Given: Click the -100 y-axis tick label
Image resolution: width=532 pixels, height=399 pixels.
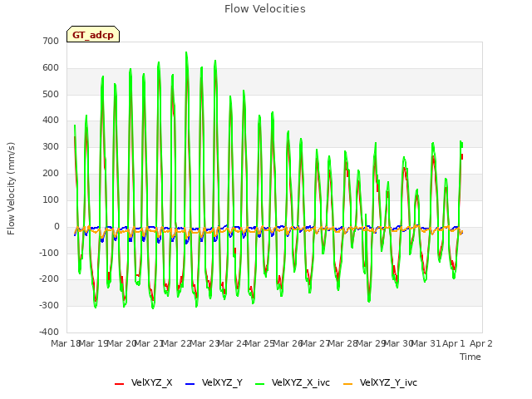Looking at the screenshot, I should click(49, 253).
